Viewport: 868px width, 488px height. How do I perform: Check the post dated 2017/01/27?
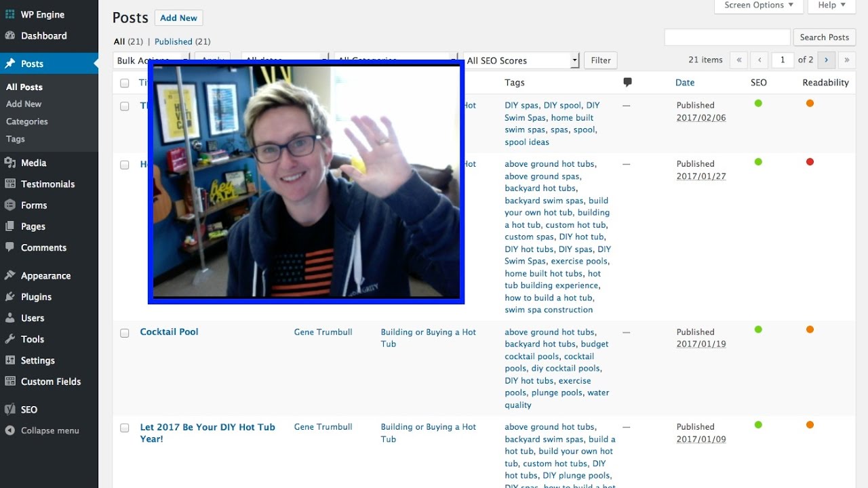tap(124, 164)
